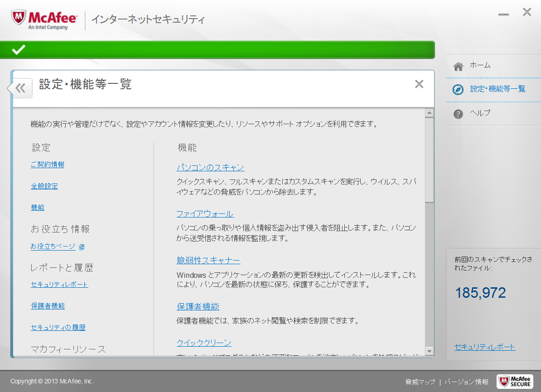Open the 脆弱性スキャナー feature
541x392 pixels.
[208, 261]
